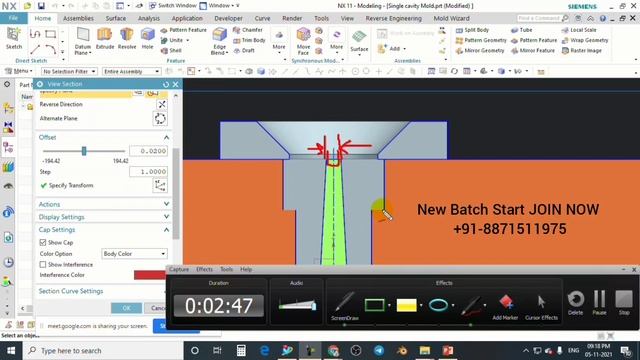The image size is (640, 360).
Task: Click the recorder audio volume slider
Action: 297,305
